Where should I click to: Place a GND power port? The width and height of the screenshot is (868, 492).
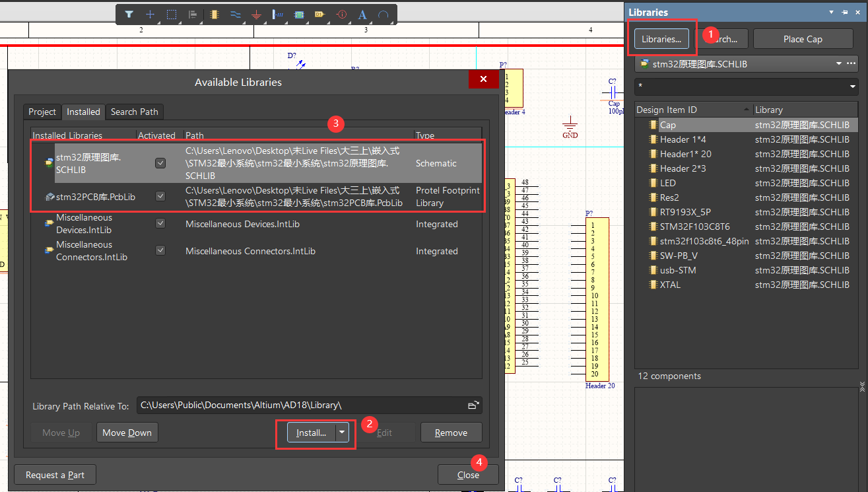click(257, 14)
